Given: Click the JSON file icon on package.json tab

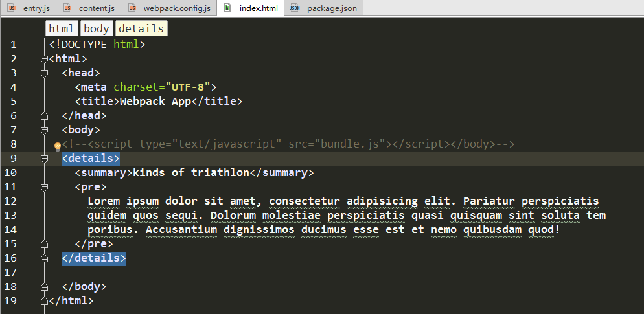Looking at the screenshot, I should pyautogui.click(x=295, y=8).
